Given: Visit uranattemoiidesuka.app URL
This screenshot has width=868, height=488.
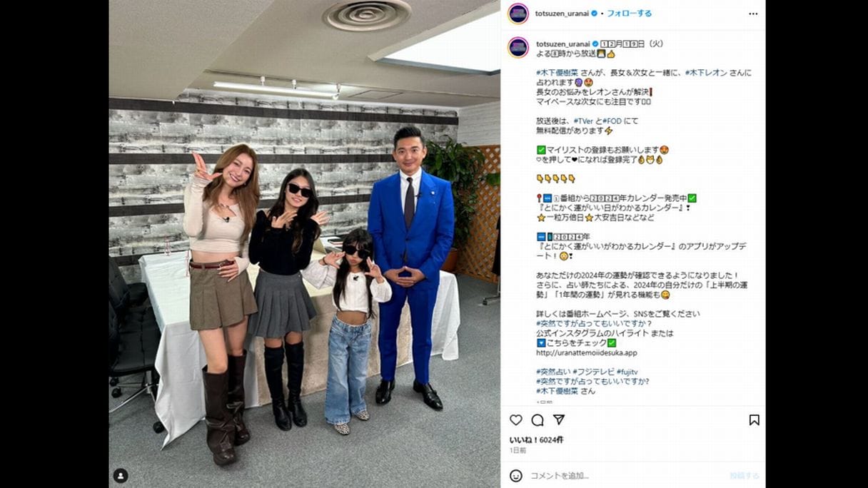Looking at the screenshot, I should [587, 352].
